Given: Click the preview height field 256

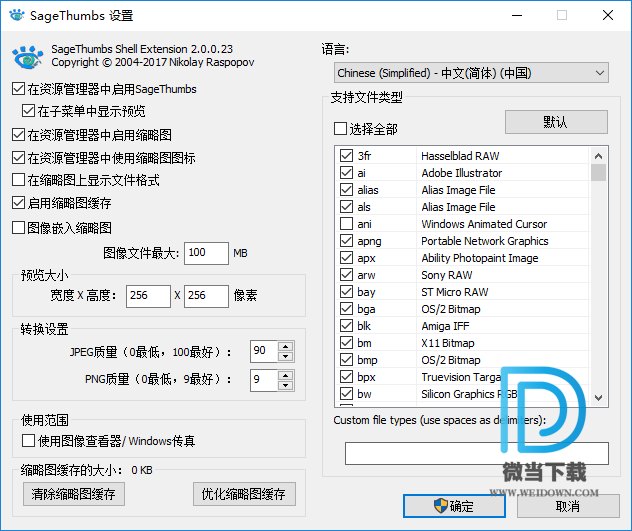Looking at the screenshot, I should [x=206, y=296].
